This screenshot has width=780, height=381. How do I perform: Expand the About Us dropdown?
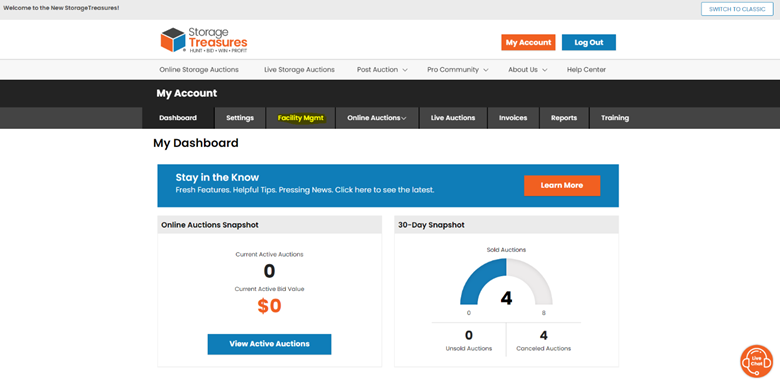[527, 70]
